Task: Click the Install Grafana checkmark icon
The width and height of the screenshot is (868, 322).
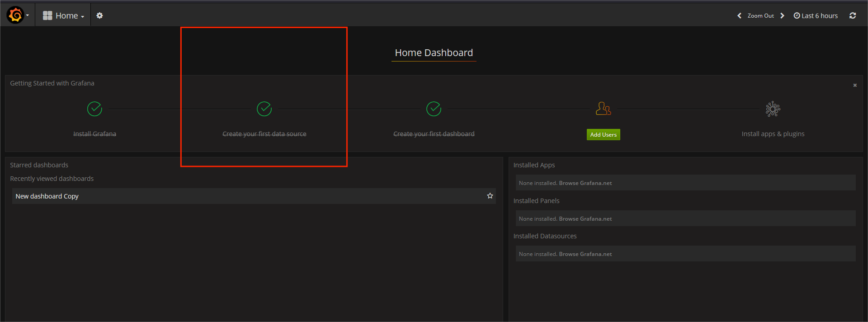Action: coord(94,109)
